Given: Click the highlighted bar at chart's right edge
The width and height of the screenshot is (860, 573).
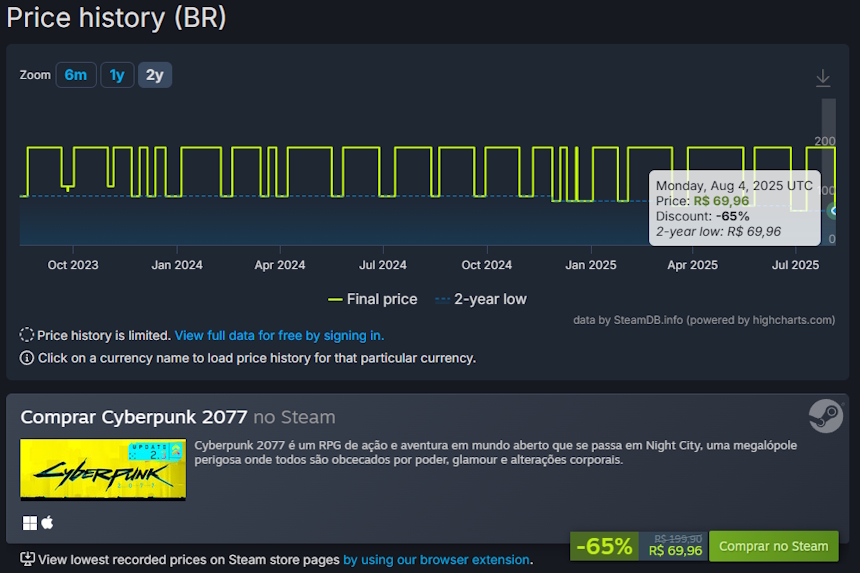Looking at the screenshot, I should (x=828, y=170).
